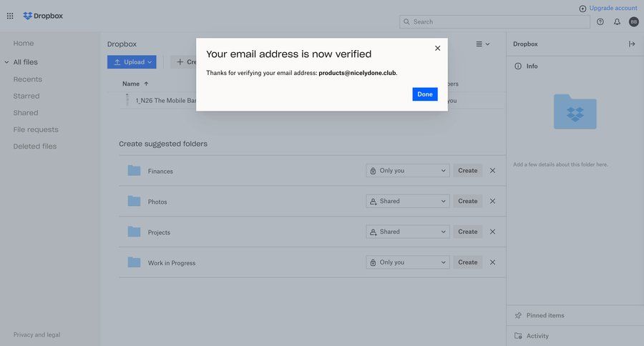Dismiss the Work in Progress suggestion
Viewport: 644px width, 346px height.
[492, 262]
